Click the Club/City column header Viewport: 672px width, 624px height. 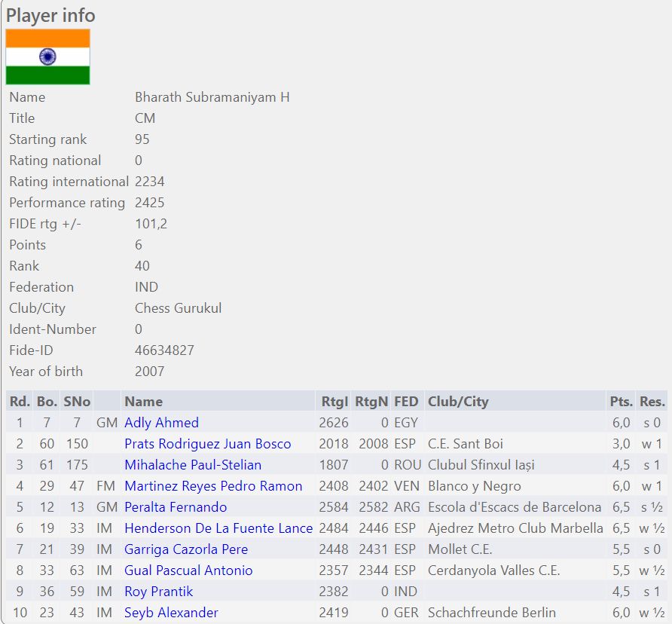pyautogui.click(x=457, y=402)
